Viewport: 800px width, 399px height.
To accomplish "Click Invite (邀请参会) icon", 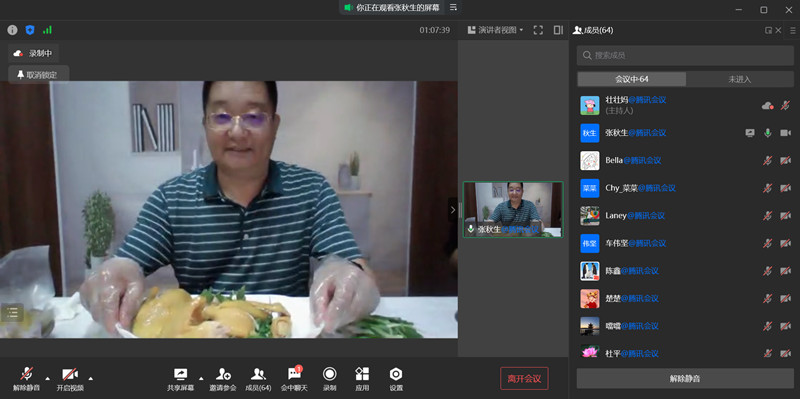I will point(223,379).
